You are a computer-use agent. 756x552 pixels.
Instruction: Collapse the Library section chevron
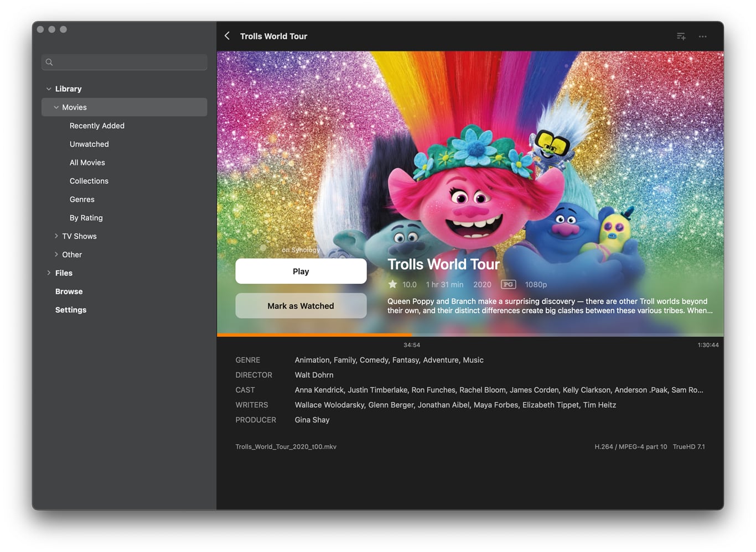49,89
